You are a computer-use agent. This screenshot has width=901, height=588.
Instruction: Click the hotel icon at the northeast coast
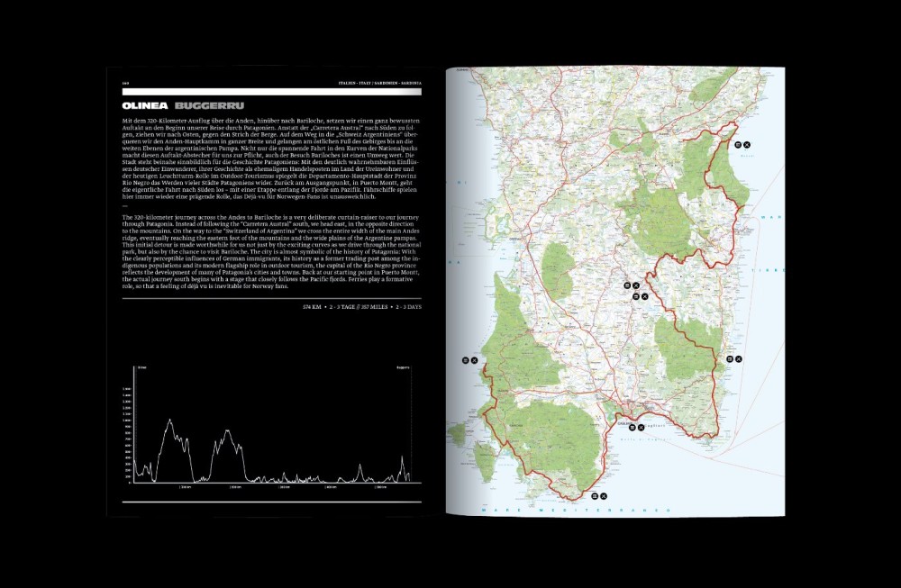pyautogui.click(x=738, y=145)
